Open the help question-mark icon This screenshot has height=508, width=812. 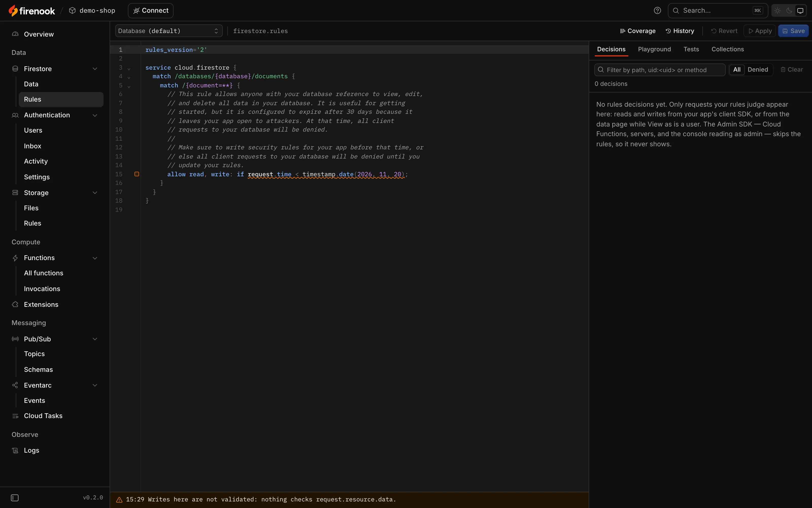point(657,11)
